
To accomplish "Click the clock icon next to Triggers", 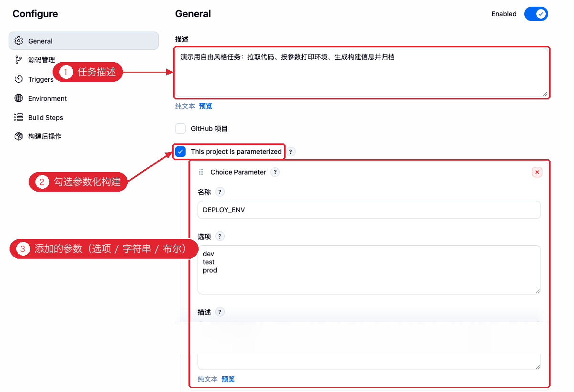I will click(x=19, y=79).
